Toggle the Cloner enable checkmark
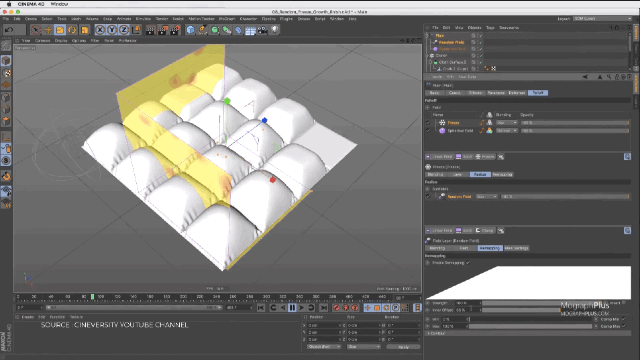Image resolution: width=640 pixels, height=360 pixels. (481, 56)
